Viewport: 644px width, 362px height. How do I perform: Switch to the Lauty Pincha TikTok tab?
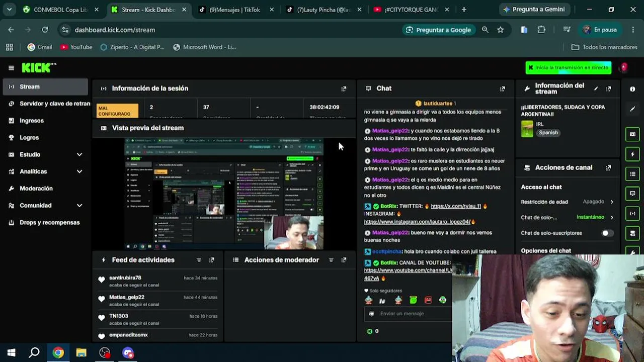(323, 10)
